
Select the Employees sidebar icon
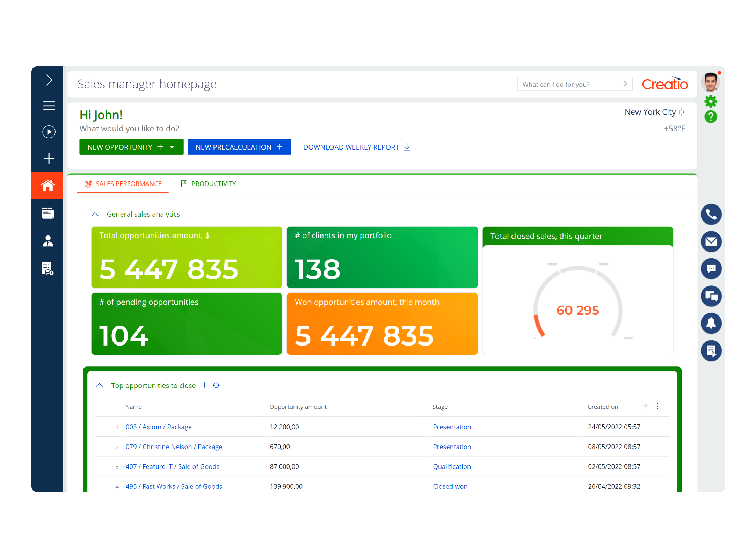click(48, 241)
